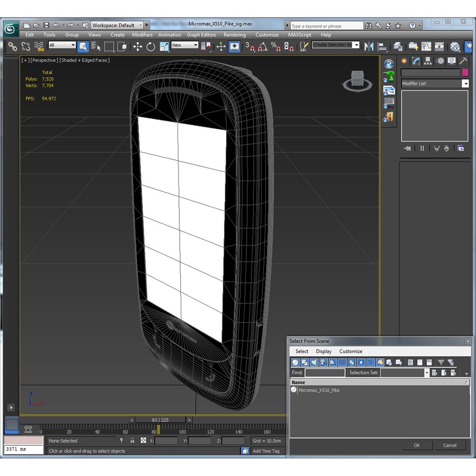Click the Help question mark icon
This screenshot has height=476, width=476.
(x=412, y=26)
